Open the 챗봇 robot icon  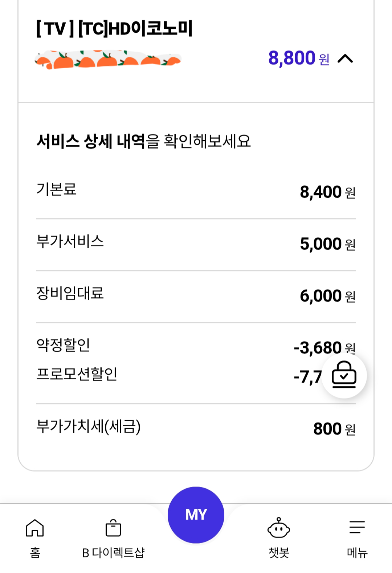pos(279,528)
